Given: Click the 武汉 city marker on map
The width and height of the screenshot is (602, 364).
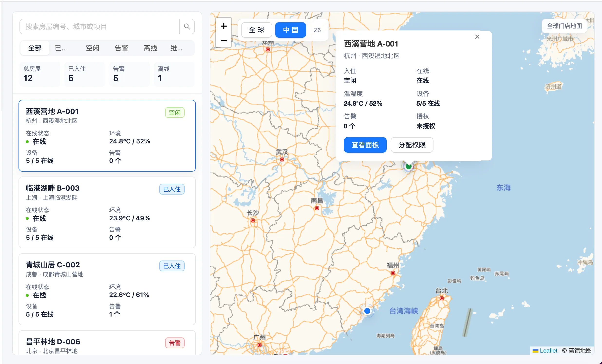Looking at the screenshot, I should coord(282,159).
